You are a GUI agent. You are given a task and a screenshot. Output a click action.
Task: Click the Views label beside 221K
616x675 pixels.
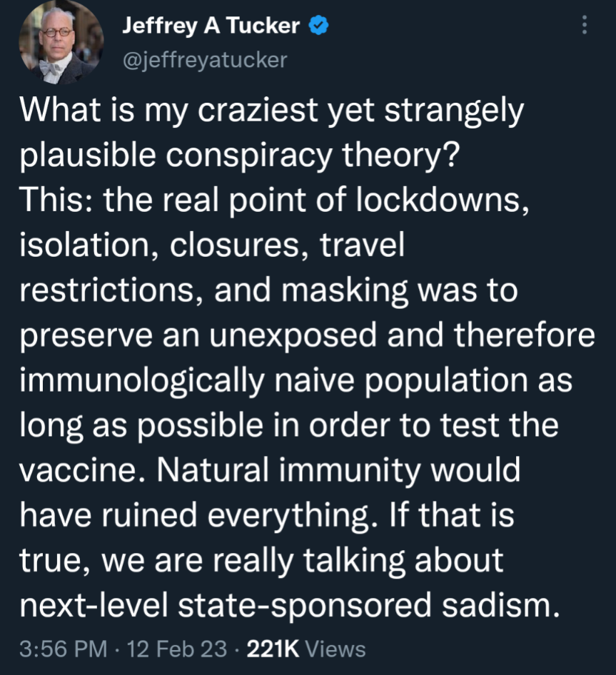click(x=335, y=649)
